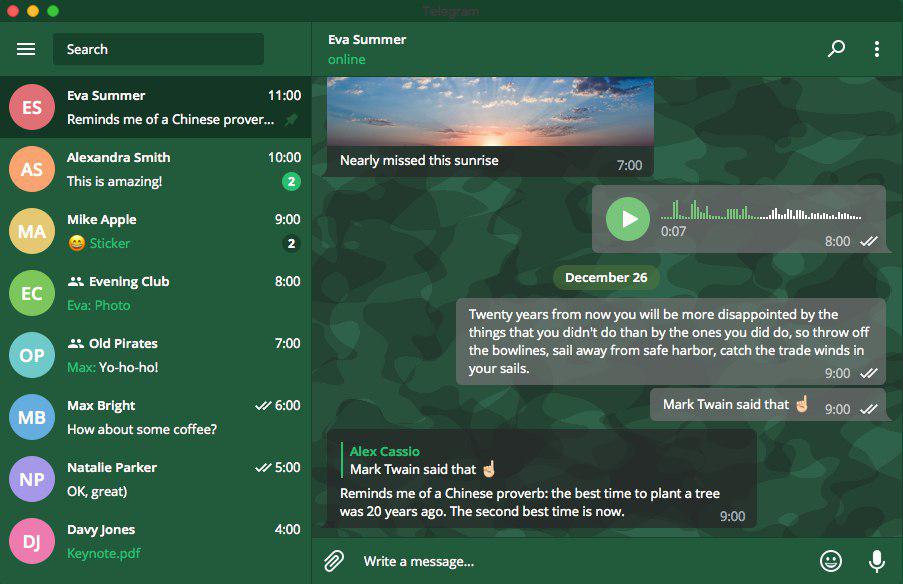The height and width of the screenshot is (584, 903).
Task: Open the hamburger main menu
Action: (x=26, y=49)
